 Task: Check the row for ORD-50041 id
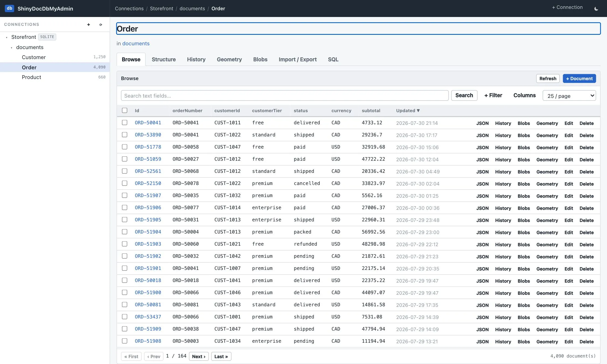tap(124, 122)
